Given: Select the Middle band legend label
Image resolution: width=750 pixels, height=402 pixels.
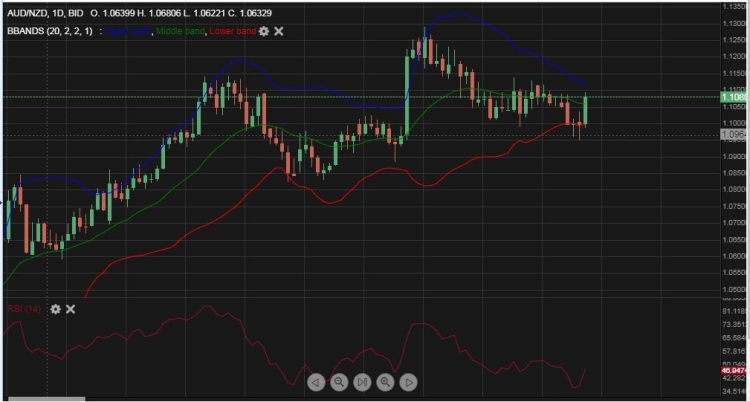Looking at the screenshot, I should coord(181,32).
